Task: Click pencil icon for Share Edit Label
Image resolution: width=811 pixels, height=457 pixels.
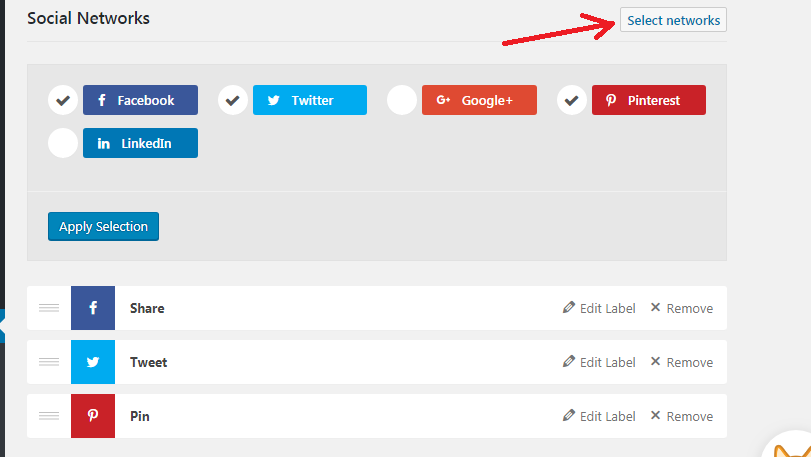Action: click(568, 308)
